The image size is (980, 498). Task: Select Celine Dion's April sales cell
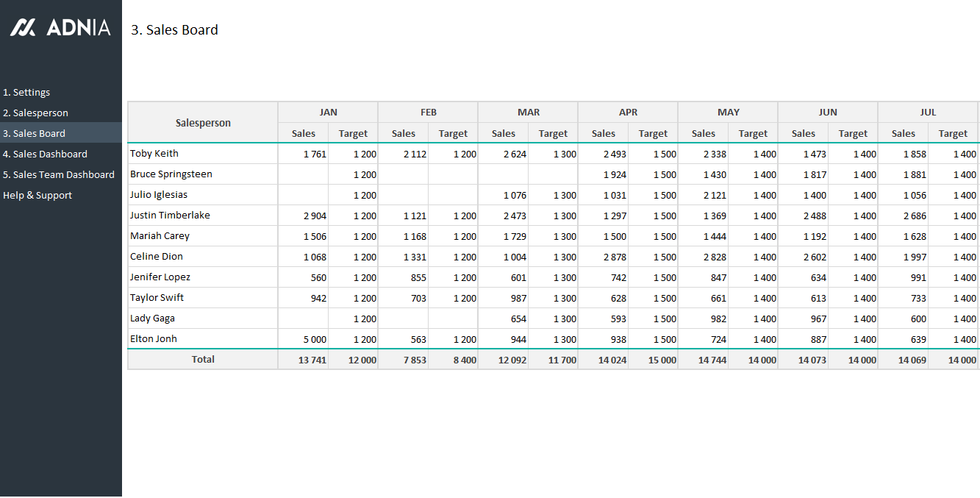(x=603, y=257)
